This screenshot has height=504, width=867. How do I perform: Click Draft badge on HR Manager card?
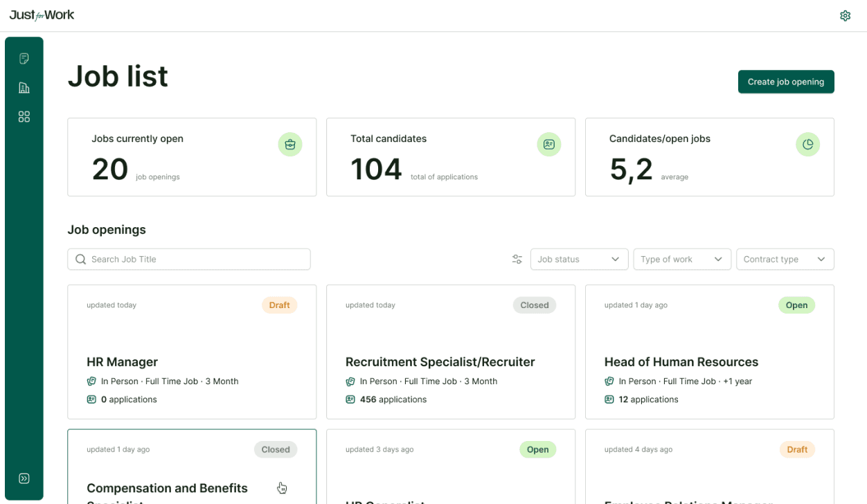tap(279, 305)
